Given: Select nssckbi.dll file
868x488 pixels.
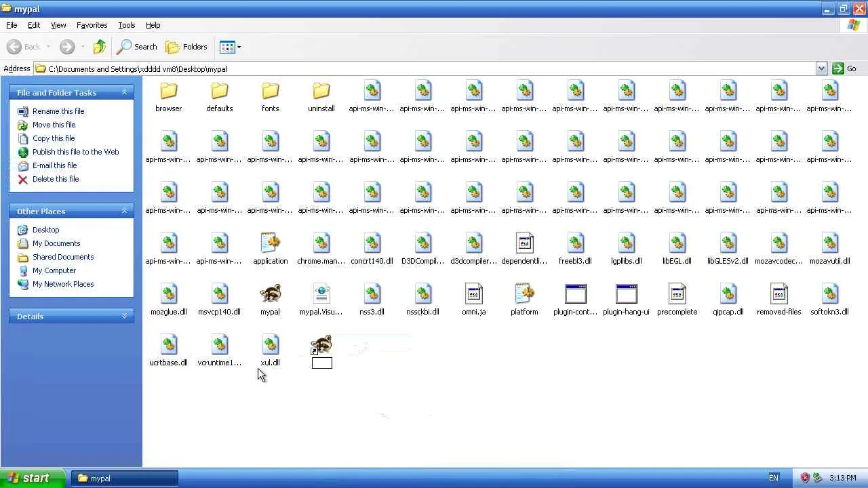Looking at the screenshot, I should 422,300.
